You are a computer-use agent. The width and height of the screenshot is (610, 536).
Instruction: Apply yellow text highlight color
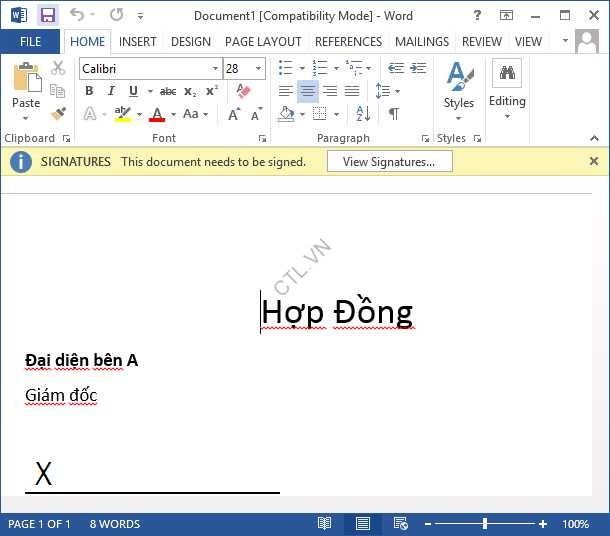click(x=123, y=114)
